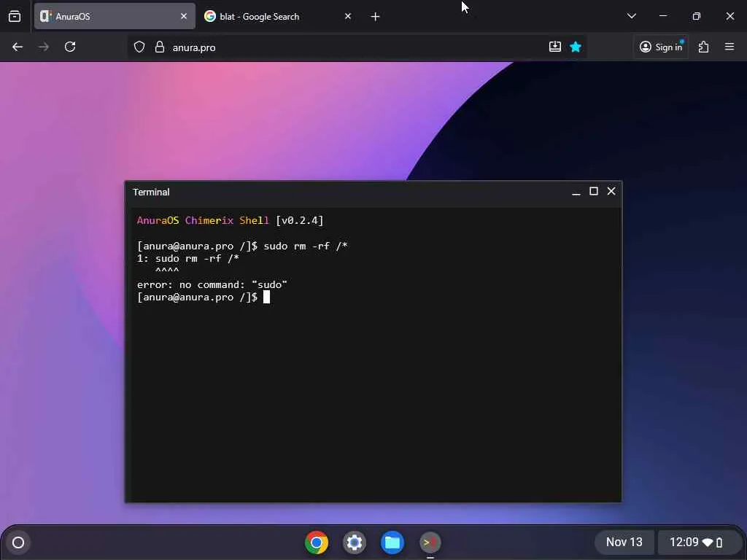
Task: Launch Chrome from the AnuraOS shelf
Action: click(317, 542)
